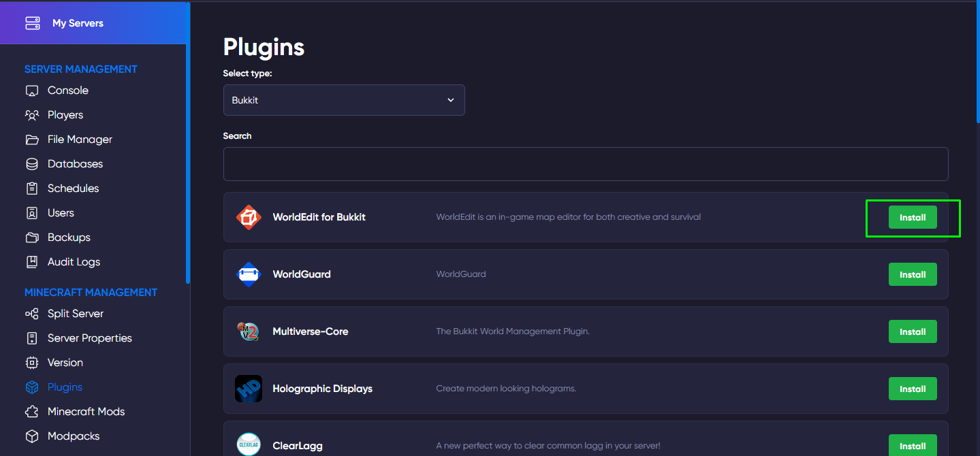Image resolution: width=980 pixels, height=456 pixels.
Task: Click the Audit Logs sidebar label
Action: [x=74, y=262]
